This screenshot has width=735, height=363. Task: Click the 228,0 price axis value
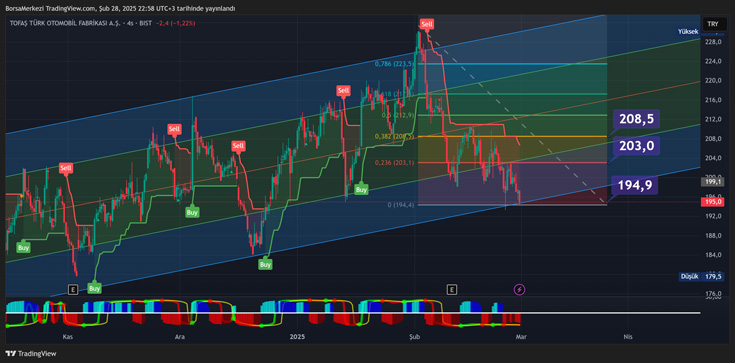712,42
